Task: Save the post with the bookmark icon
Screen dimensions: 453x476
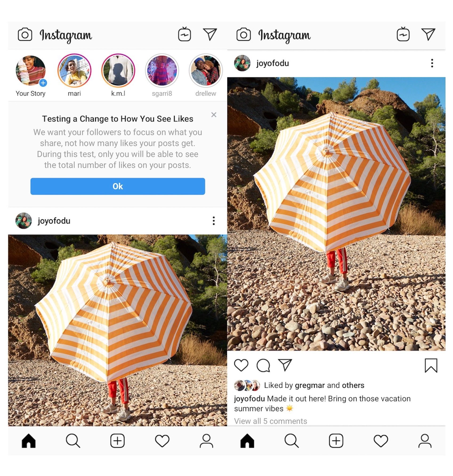Action: coord(431,365)
